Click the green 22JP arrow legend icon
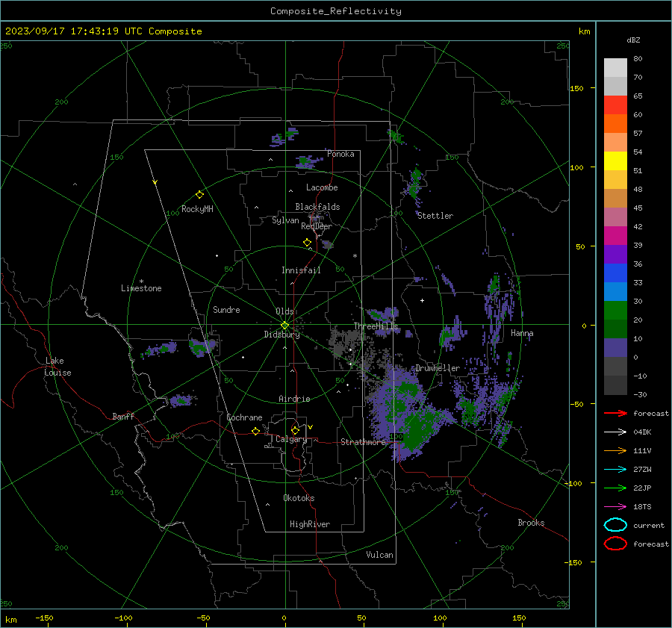 tap(615, 488)
